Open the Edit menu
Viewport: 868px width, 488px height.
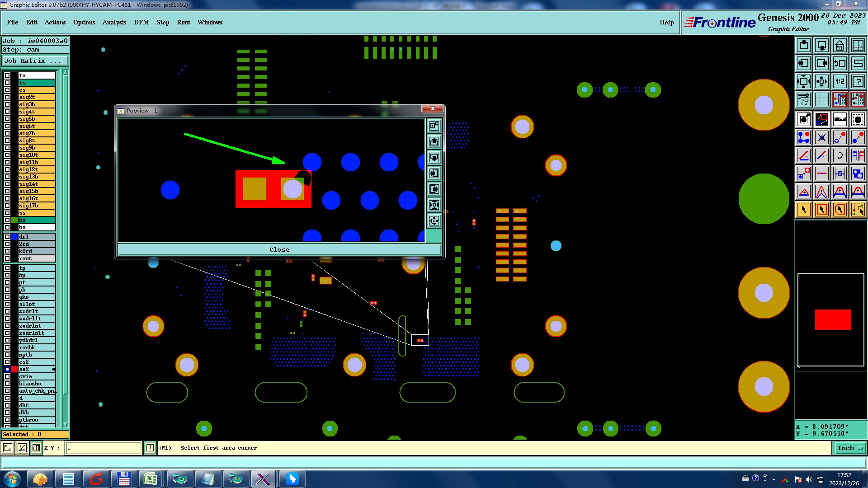[x=32, y=22]
